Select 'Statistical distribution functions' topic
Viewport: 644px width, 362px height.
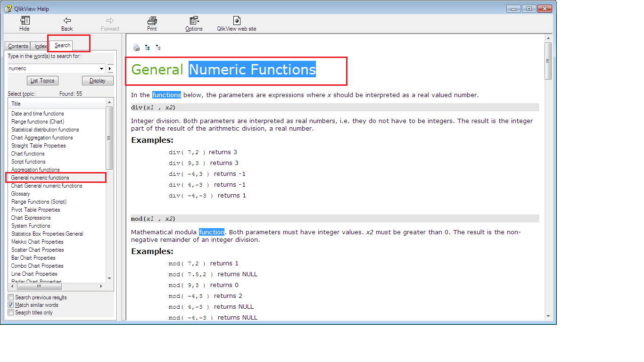(x=45, y=130)
